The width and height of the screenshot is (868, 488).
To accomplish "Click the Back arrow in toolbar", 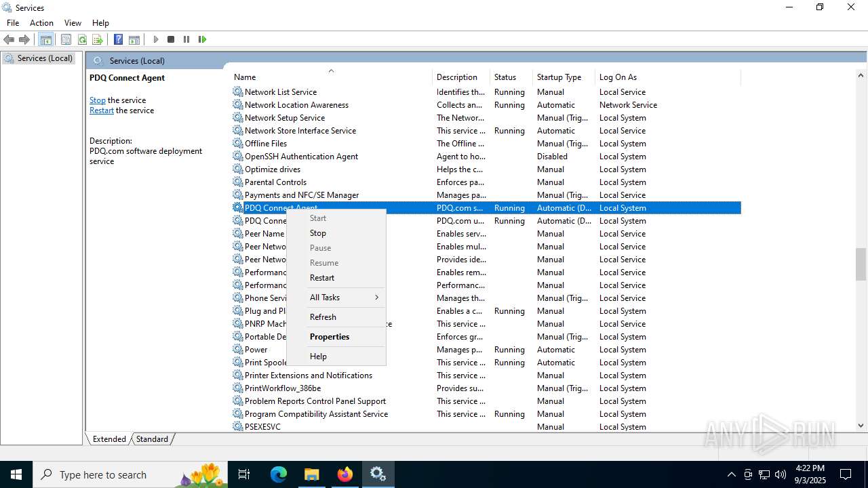I will [x=9, y=39].
